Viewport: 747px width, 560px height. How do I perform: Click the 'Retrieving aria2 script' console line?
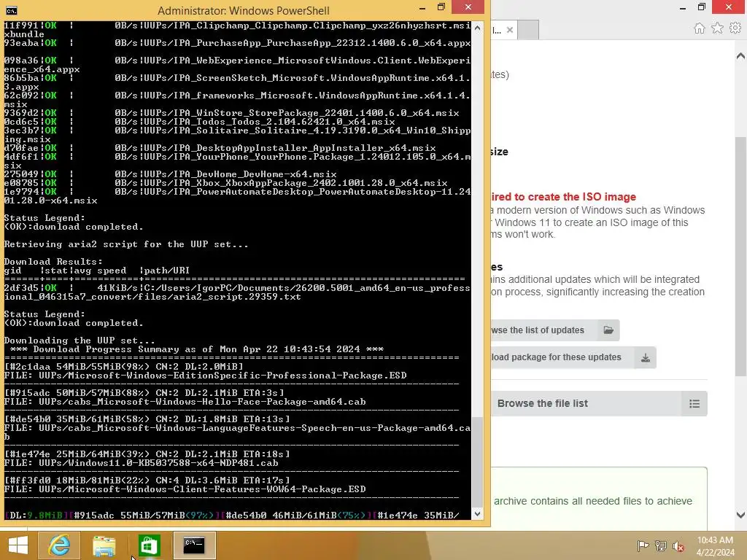pyautogui.click(x=125, y=244)
